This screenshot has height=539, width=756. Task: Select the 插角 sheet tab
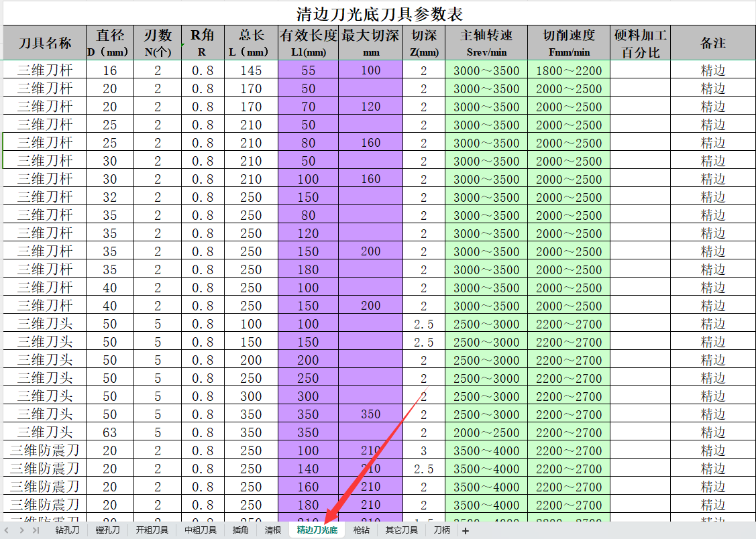coord(241,530)
